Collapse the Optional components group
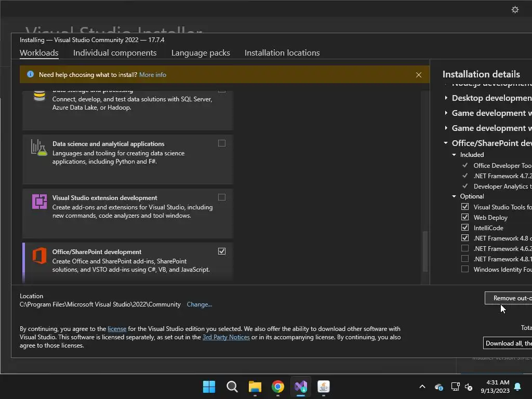This screenshot has height=399, width=532. click(x=454, y=196)
